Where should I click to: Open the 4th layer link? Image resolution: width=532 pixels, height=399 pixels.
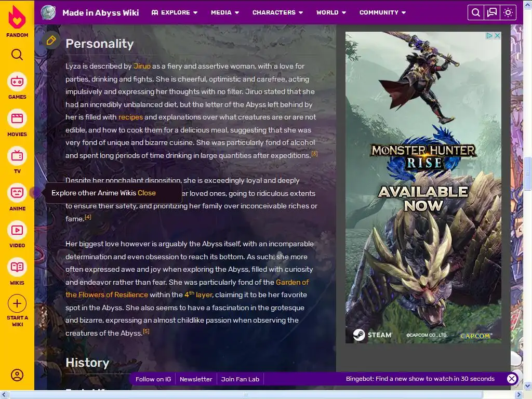click(x=198, y=295)
